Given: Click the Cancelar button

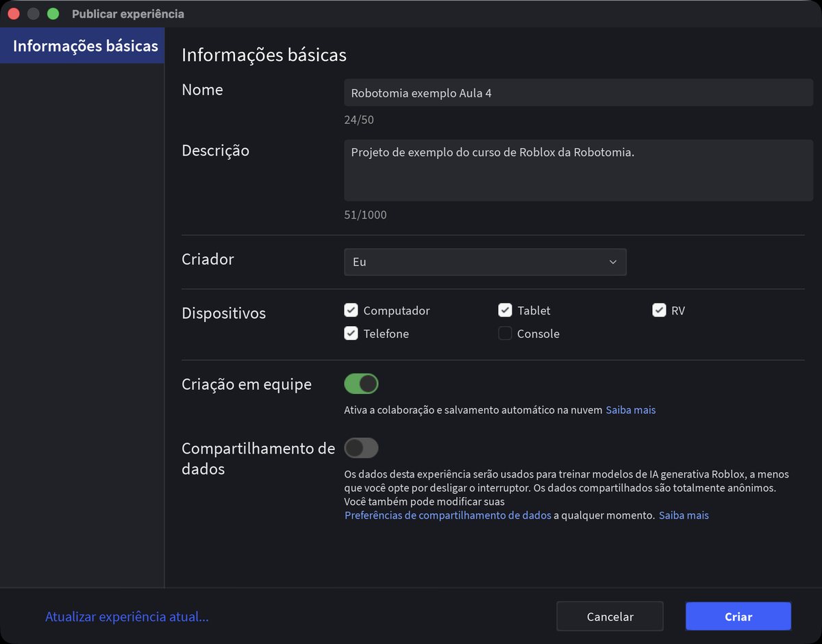Looking at the screenshot, I should click(x=610, y=617).
